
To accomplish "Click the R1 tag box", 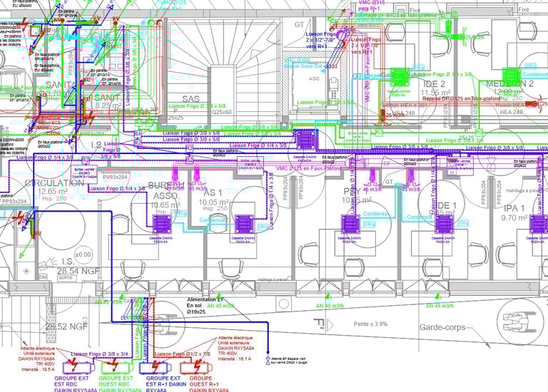I will 137,134.
